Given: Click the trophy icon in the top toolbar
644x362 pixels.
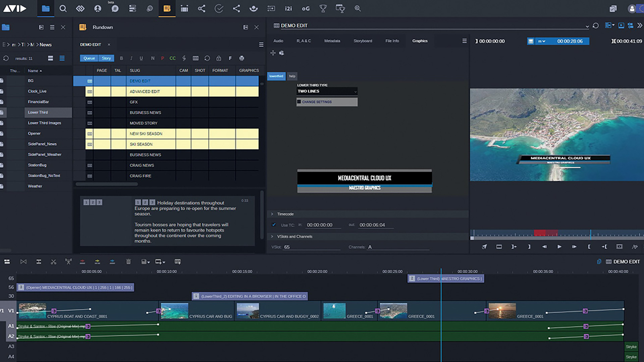Looking at the screenshot, I should click(x=323, y=9).
